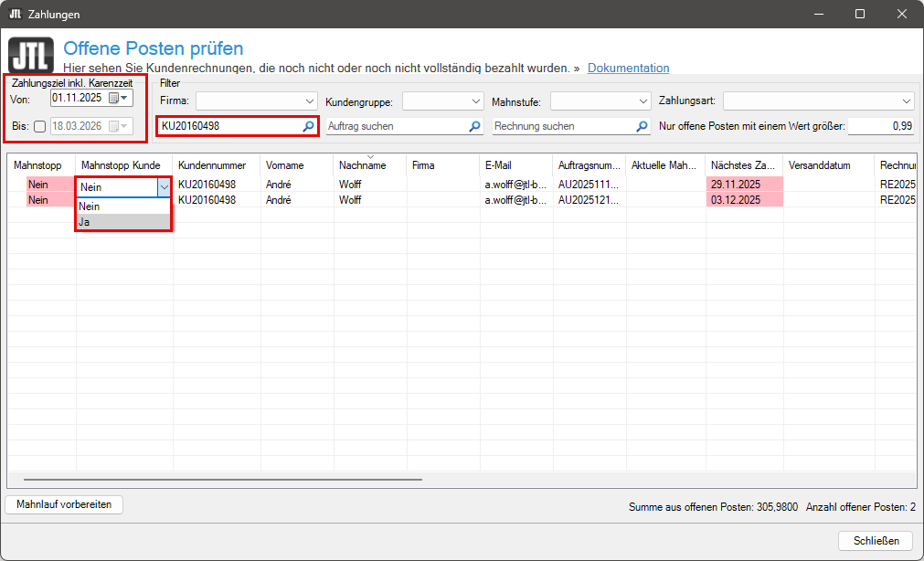
Task: Choose Nein in the dropdown list
Action: [123, 206]
